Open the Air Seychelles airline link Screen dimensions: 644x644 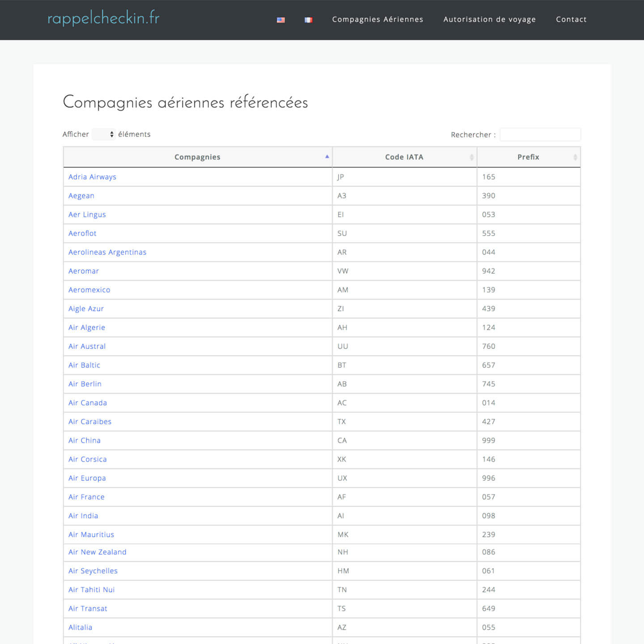tap(93, 571)
